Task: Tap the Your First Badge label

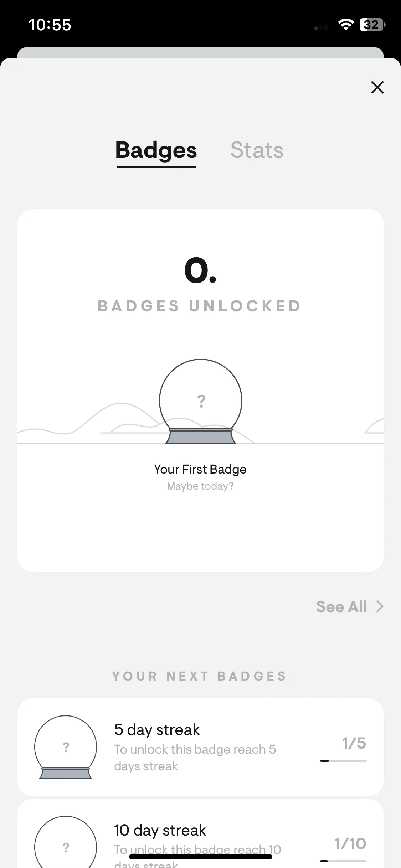Action: point(200,469)
